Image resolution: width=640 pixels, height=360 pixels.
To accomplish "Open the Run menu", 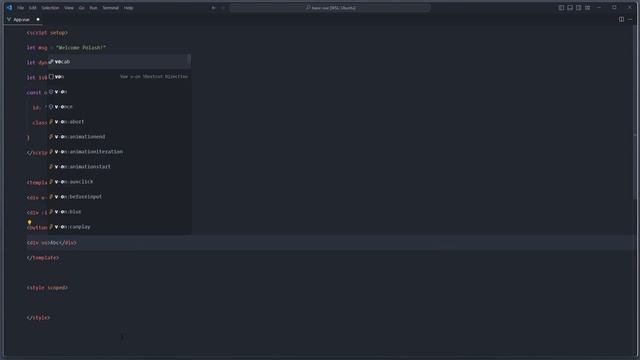I will coord(93,8).
